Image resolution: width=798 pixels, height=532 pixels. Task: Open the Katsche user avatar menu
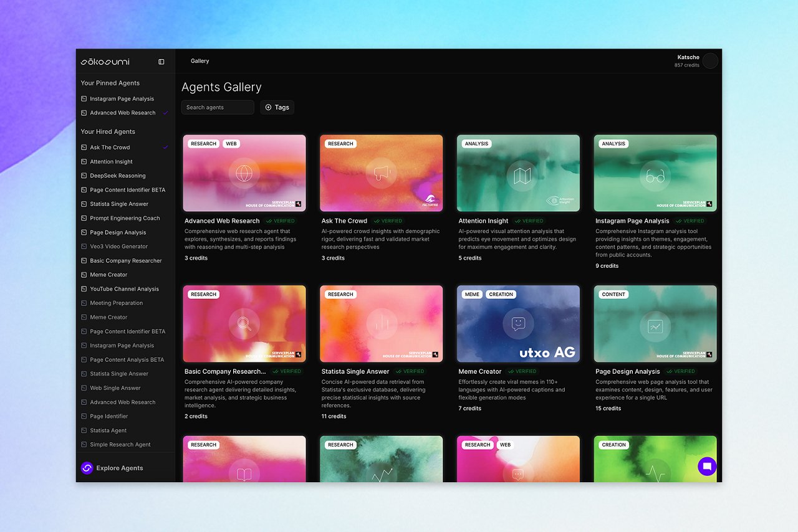(710, 61)
